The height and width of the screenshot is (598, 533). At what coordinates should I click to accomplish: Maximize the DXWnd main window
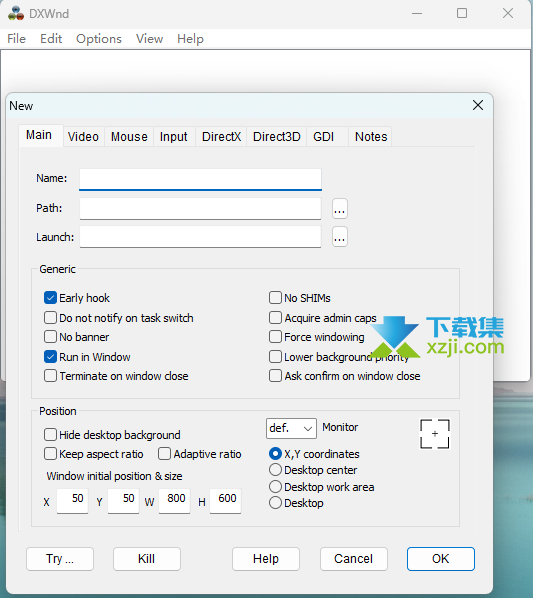462,14
